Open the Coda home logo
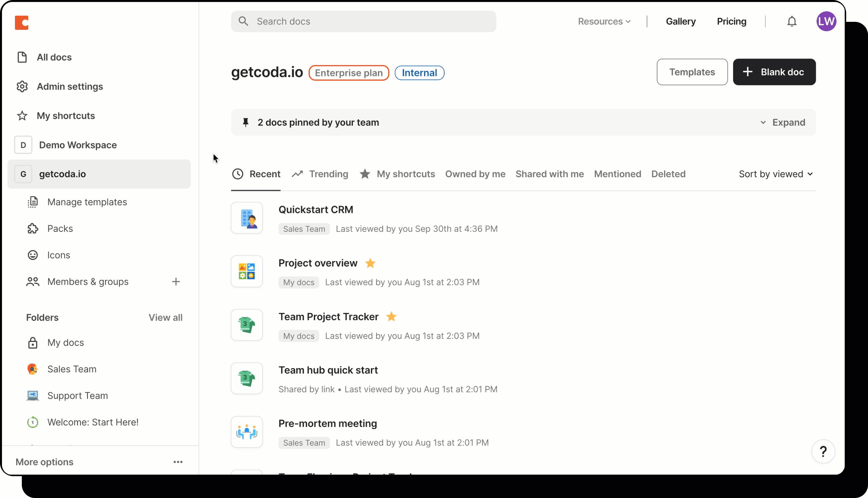 coord(22,22)
